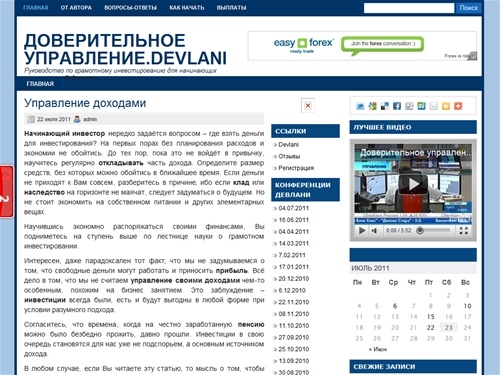Viewport: 500px width, 375px height.
Task: Open conference entry 08.11.2010
Action: click(x=293, y=314)
